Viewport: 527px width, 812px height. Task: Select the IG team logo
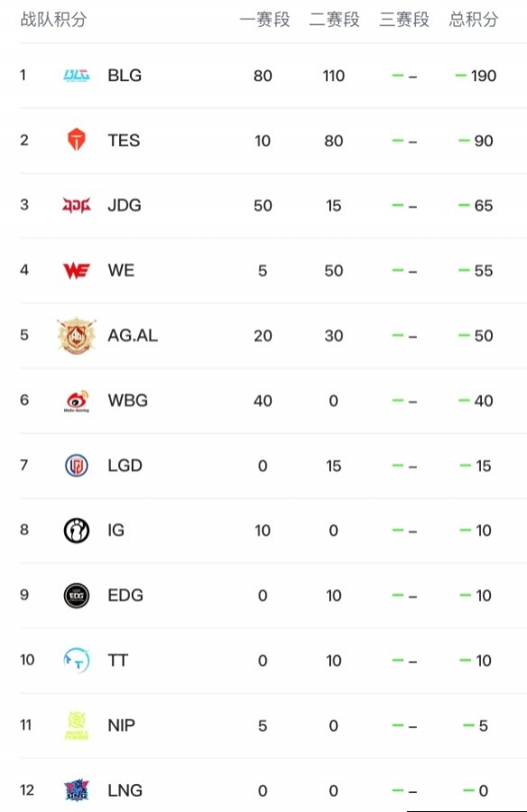(x=76, y=531)
